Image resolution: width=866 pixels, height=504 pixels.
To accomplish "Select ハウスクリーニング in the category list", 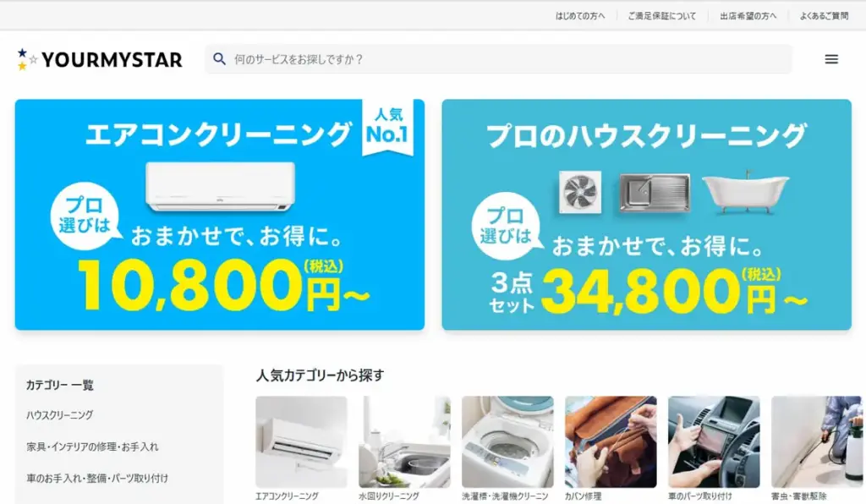I will click(x=60, y=414).
